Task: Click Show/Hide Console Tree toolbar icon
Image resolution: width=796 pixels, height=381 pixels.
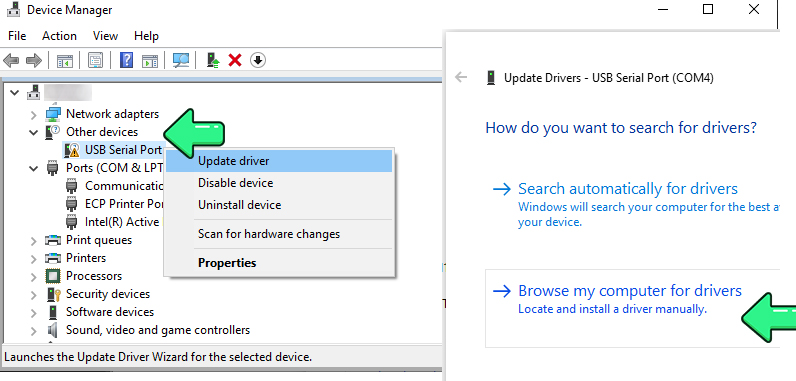Action: (65, 61)
